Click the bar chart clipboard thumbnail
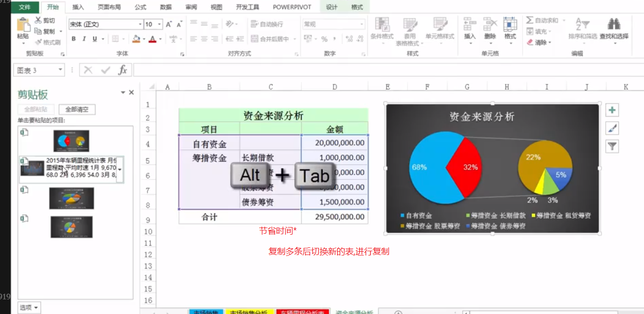Image resolution: width=644 pixels, height=314 pixels. pyautogui.click(x=33, y=168)
